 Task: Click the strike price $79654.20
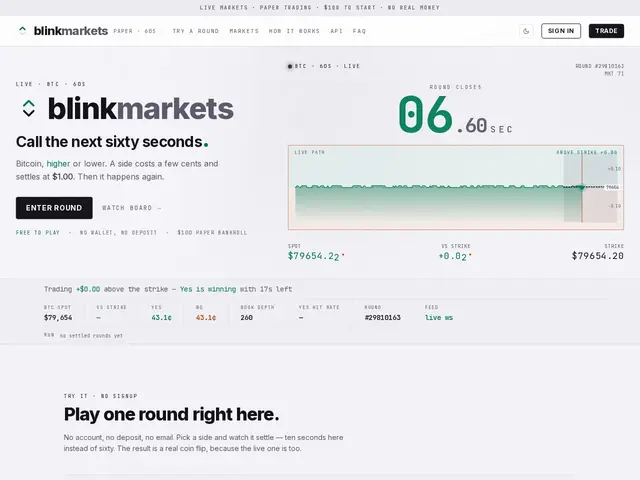click(x=598, y=256)
